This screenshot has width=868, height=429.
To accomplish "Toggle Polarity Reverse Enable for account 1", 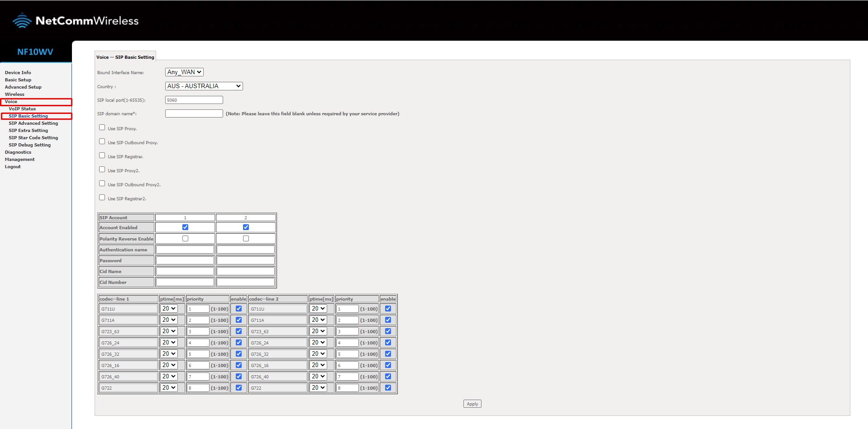I will [185, 238].
